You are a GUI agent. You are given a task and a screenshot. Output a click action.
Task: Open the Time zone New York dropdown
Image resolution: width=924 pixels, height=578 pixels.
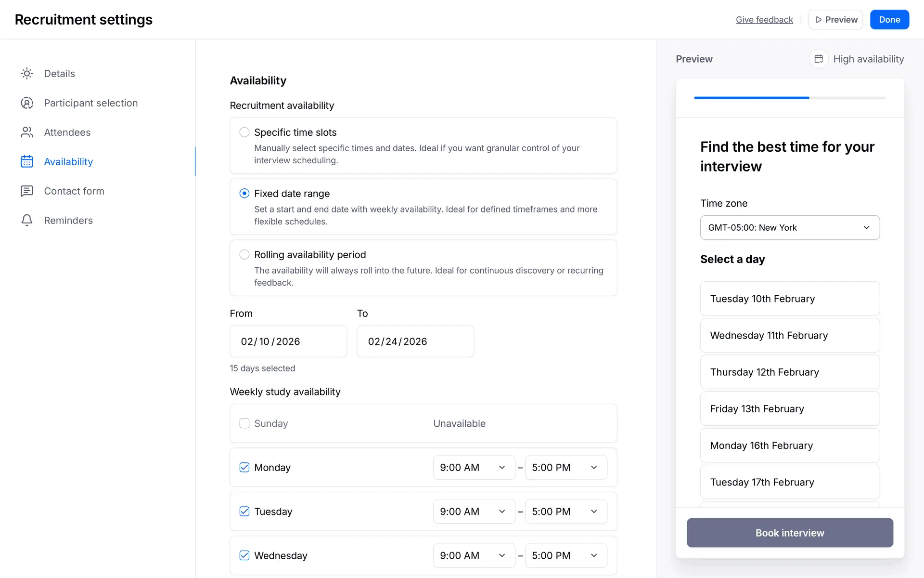tap(790, 228)
